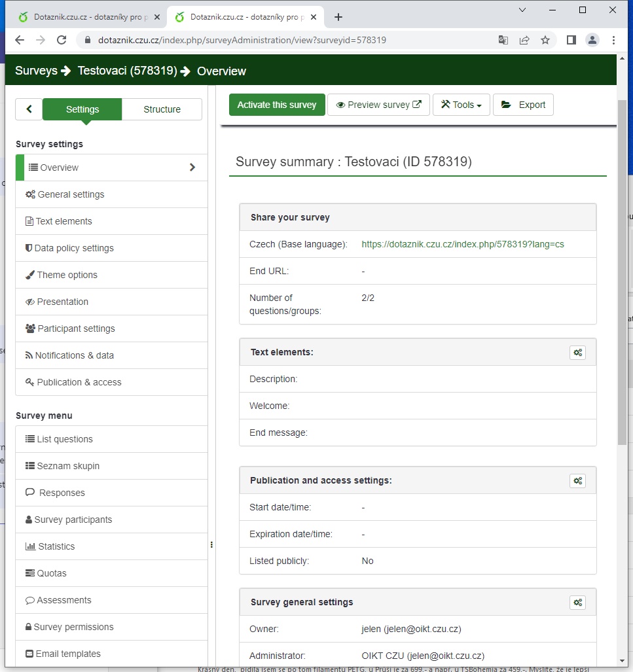This screenshot has width=633, height=672.
Task: Click the browser share icon
Action: click(x=524, y=40)
